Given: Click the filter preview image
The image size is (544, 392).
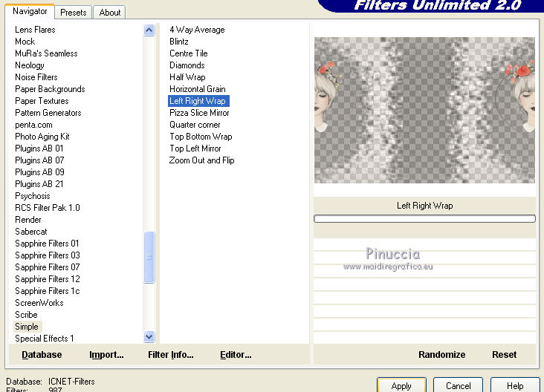Looking at the screenshot, I should (x=424, y=110).
